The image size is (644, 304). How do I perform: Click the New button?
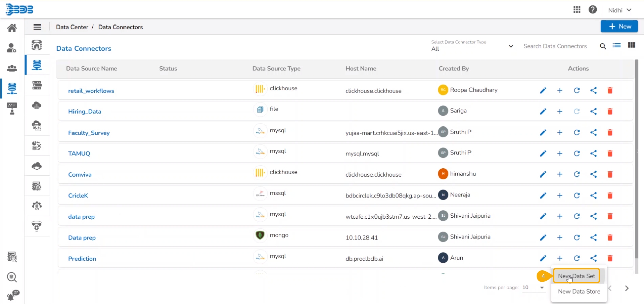[x=619, y=27]
